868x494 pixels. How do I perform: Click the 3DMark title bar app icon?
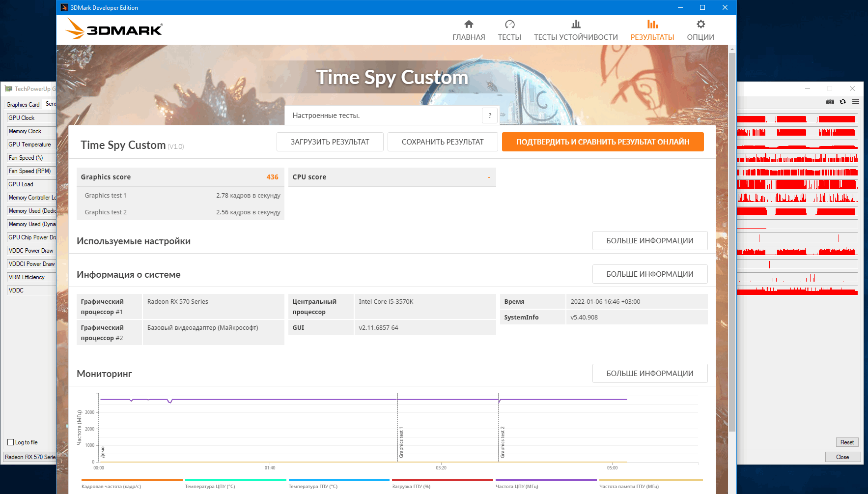coord(64,7)
